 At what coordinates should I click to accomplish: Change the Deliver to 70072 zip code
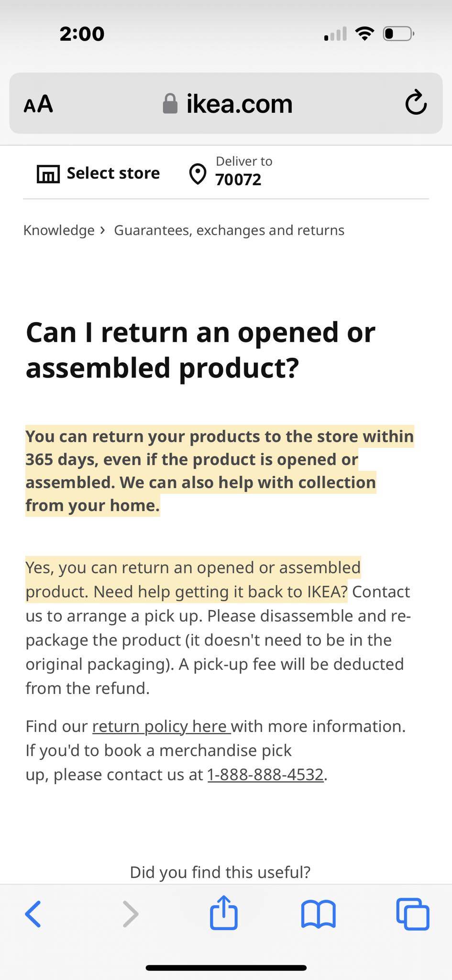coord(231,171)
